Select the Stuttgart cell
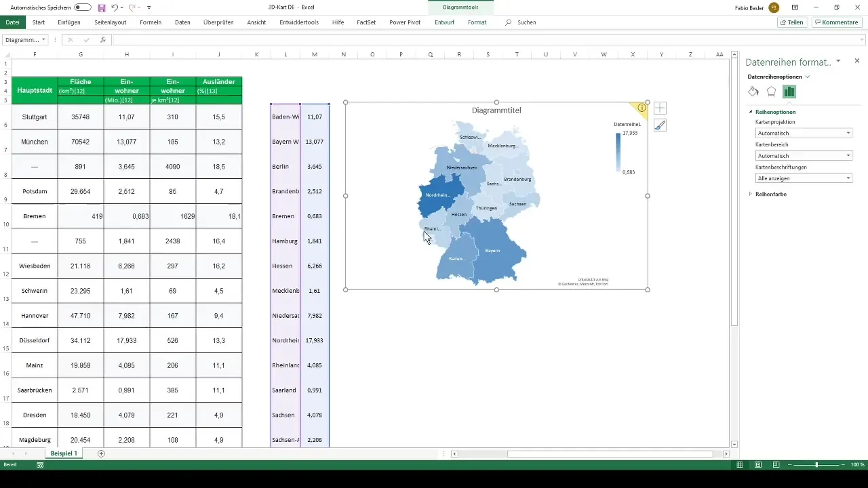This screenshot has width=868, height=488. pyautogui.click(x=35, y=117)
